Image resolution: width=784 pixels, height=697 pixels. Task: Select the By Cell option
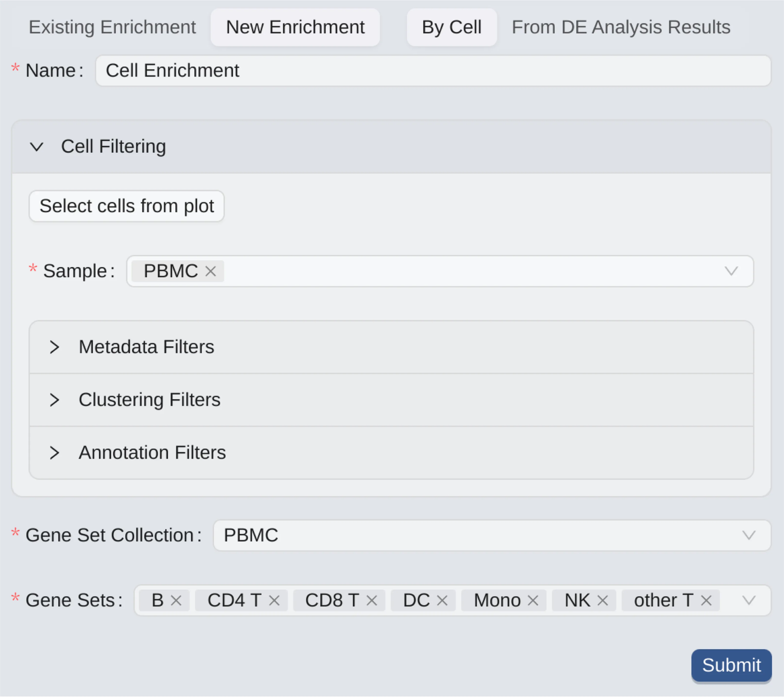coord(452,27)
